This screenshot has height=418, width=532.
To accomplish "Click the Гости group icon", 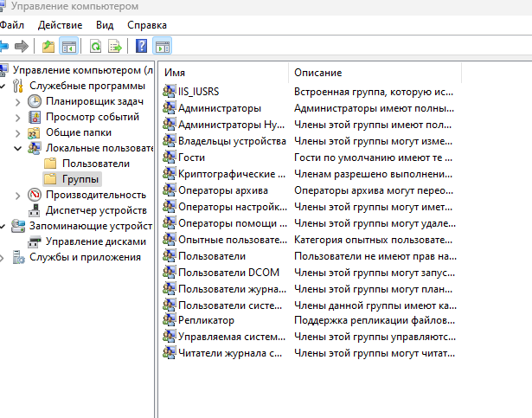I will click(169, 157).
